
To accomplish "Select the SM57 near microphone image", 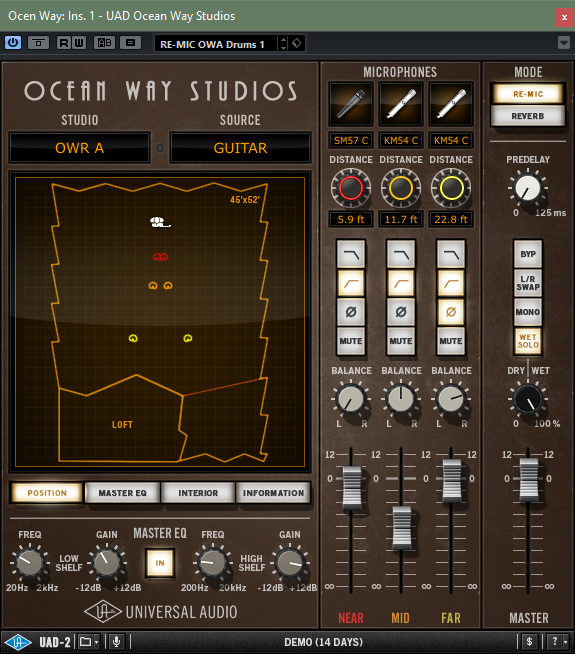I will (x=351, y=103).
